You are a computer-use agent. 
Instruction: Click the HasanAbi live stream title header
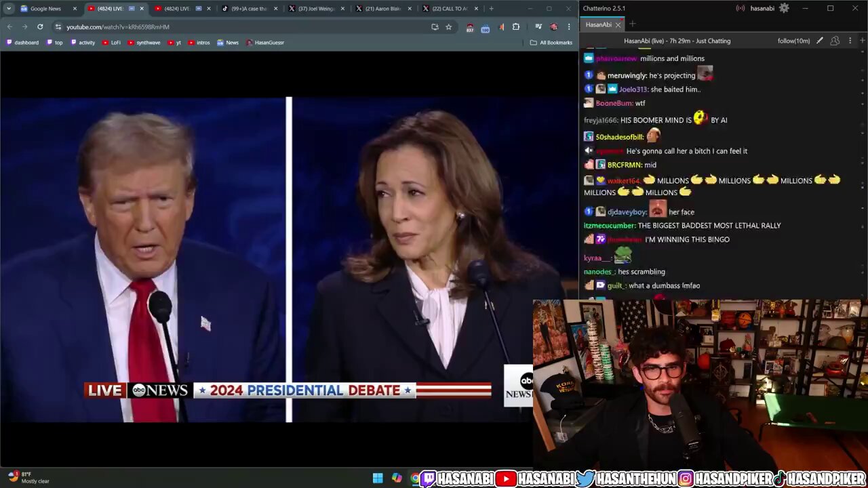[677, 41]
